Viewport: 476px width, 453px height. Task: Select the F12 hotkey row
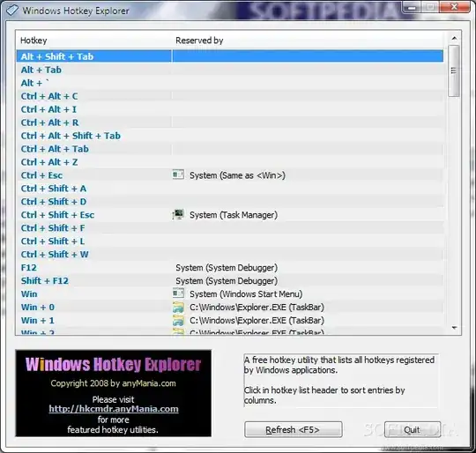(x=230, y=268)
